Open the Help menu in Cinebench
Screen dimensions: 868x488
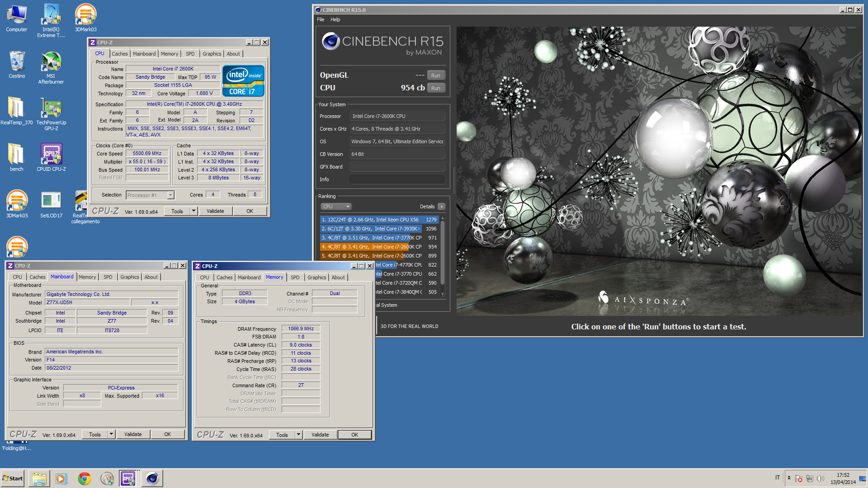tap(335, 19)
